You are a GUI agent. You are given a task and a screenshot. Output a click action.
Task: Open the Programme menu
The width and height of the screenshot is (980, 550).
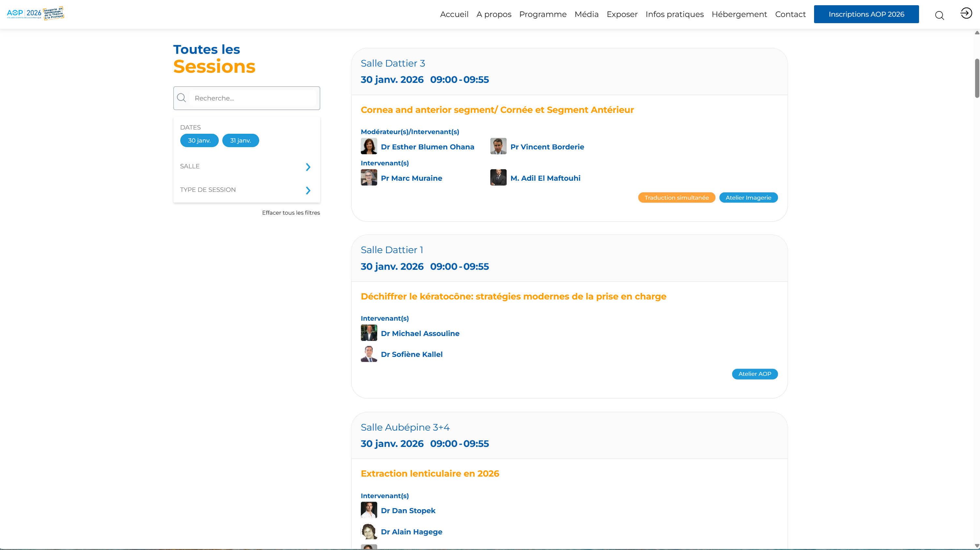542,14
